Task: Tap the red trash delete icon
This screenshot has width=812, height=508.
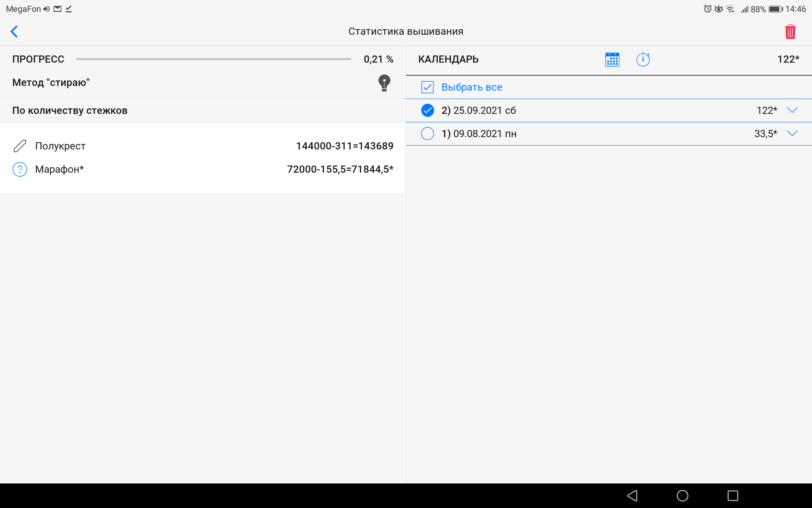Action: point(790,32)
